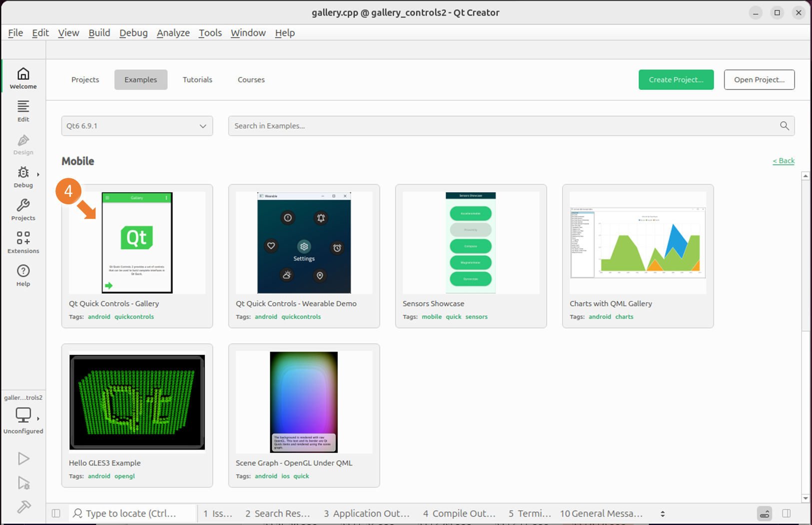Open Qt Quick Controls - Gallery thumbnail

tap(137, 243)
